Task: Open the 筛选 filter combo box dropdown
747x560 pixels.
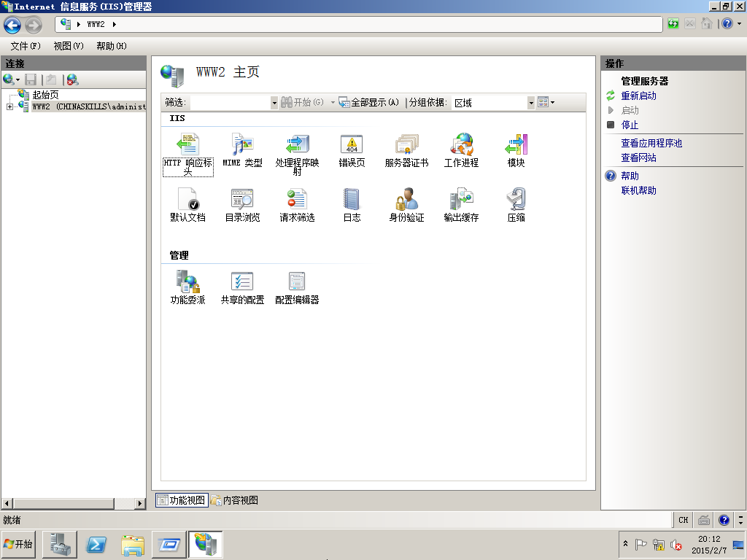Action: [x=274, y=102]
